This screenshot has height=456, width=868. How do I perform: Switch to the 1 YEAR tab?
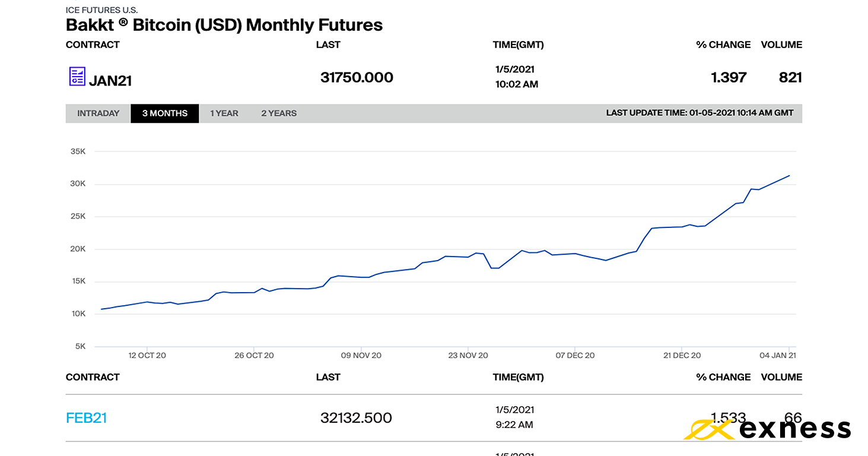point(224,113)
